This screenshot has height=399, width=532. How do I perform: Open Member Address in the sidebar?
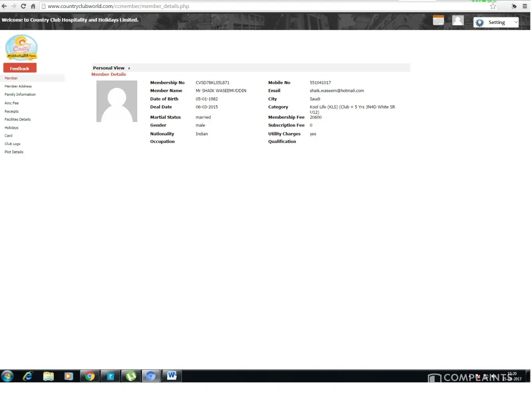[18, 86]
